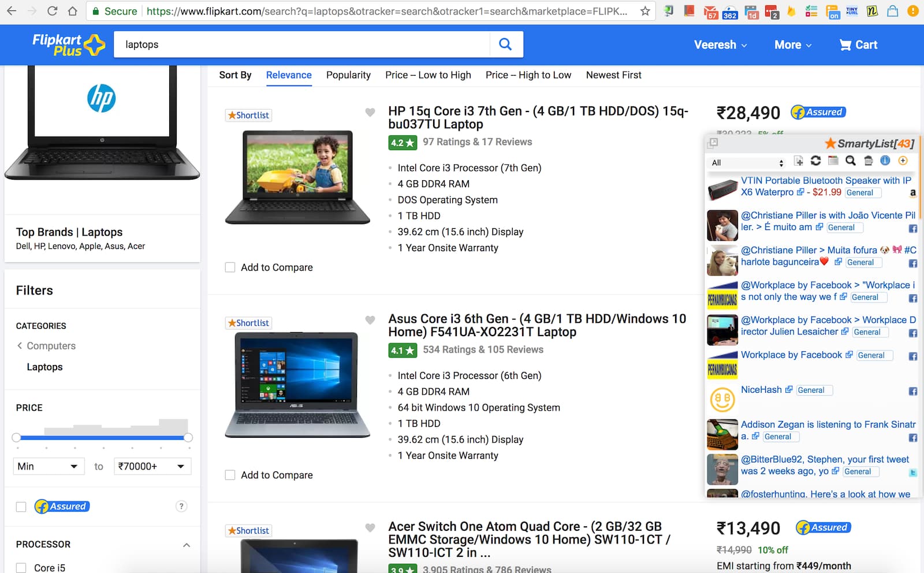Open the Cart

click(858, 45)
